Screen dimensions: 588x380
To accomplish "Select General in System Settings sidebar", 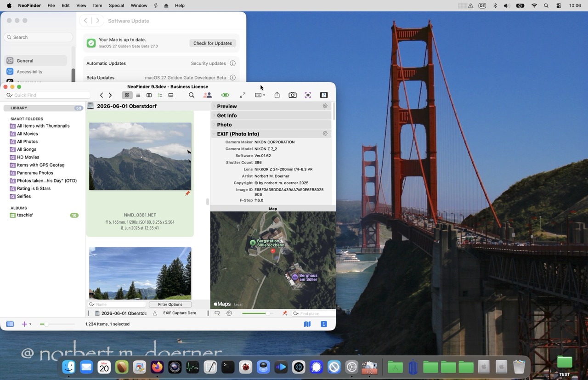I will coord(36,61).
